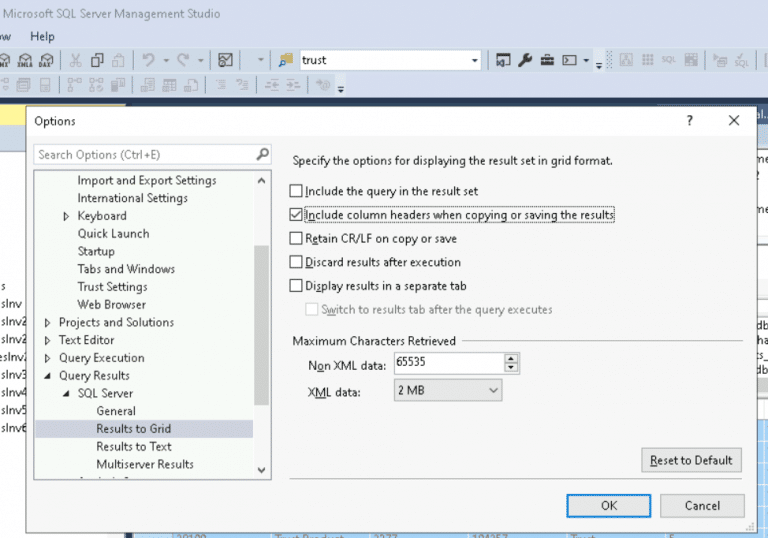The width and height of the screenshot is (768, 538).
Task: Click the Undo arrow icon
Action: pos(146,60)
